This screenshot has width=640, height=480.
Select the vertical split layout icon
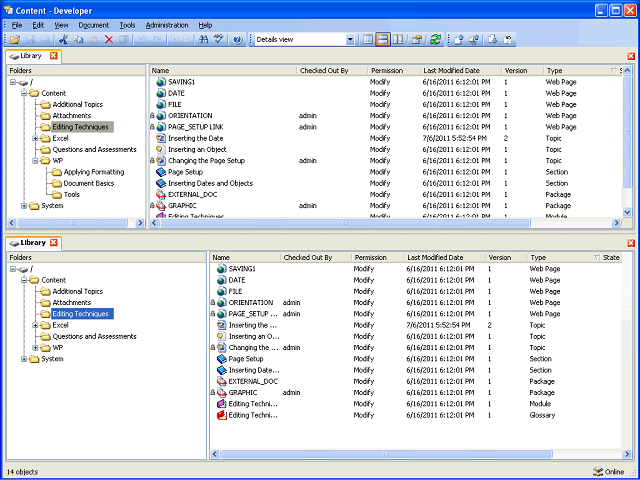(398, 40)
